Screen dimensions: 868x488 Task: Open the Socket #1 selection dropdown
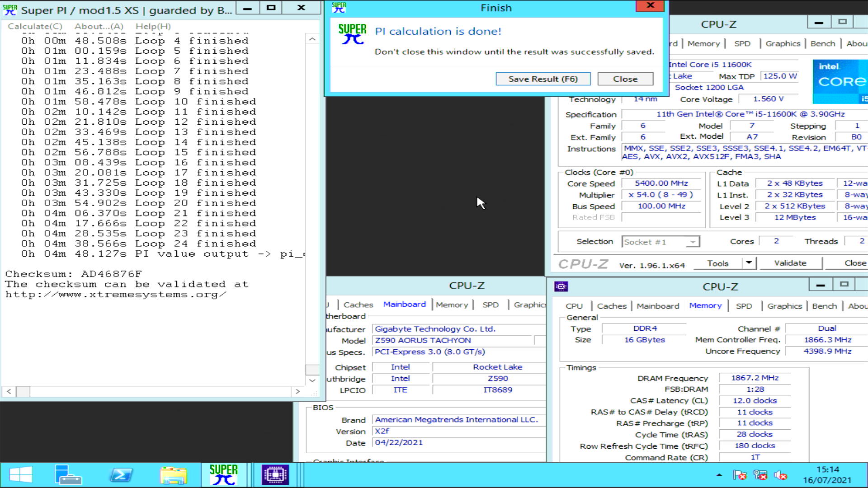660,242
